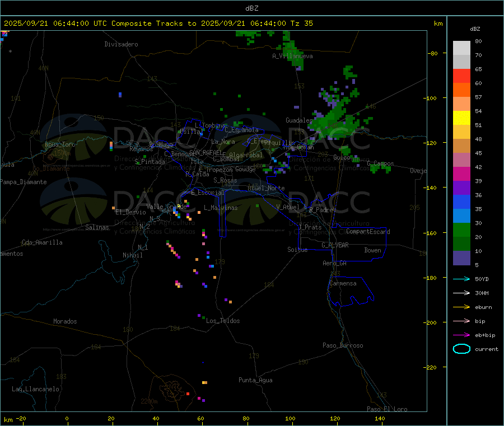The image size is (504, 426).
Task: Click the CompantEscard map label
Action: point(368,231)
